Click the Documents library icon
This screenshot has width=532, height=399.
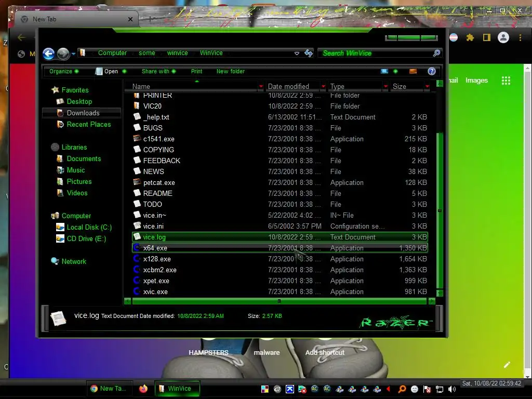tap(60, 159)
